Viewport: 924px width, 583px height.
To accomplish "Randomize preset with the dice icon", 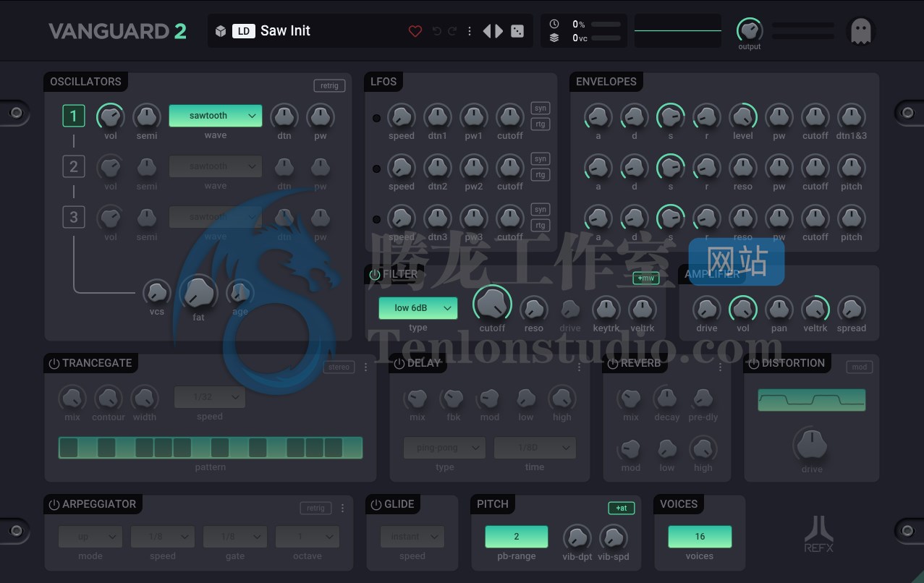I will (517, 31).
